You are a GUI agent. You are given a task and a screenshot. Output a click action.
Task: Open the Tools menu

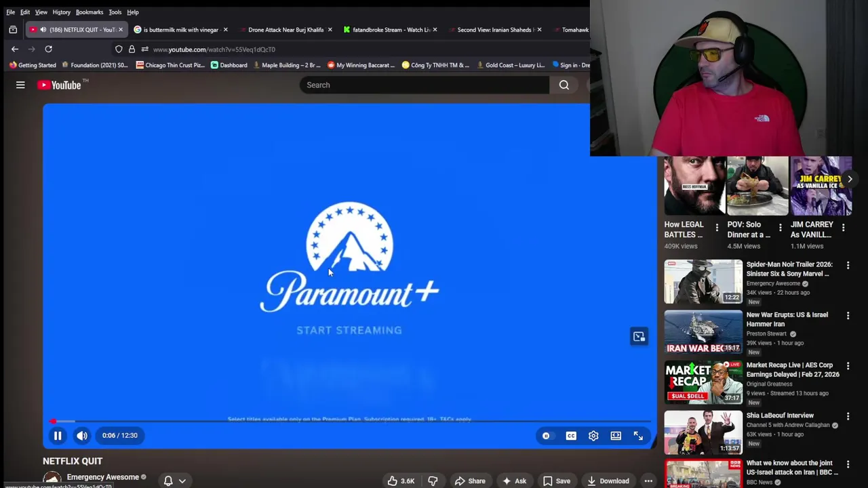point(115,12)
